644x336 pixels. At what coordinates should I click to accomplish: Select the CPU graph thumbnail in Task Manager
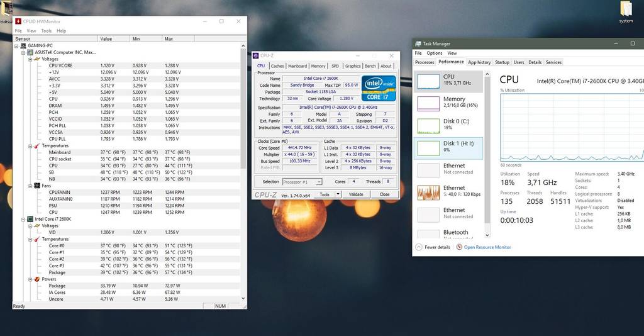pyautogui.click(x=428, y=81)
